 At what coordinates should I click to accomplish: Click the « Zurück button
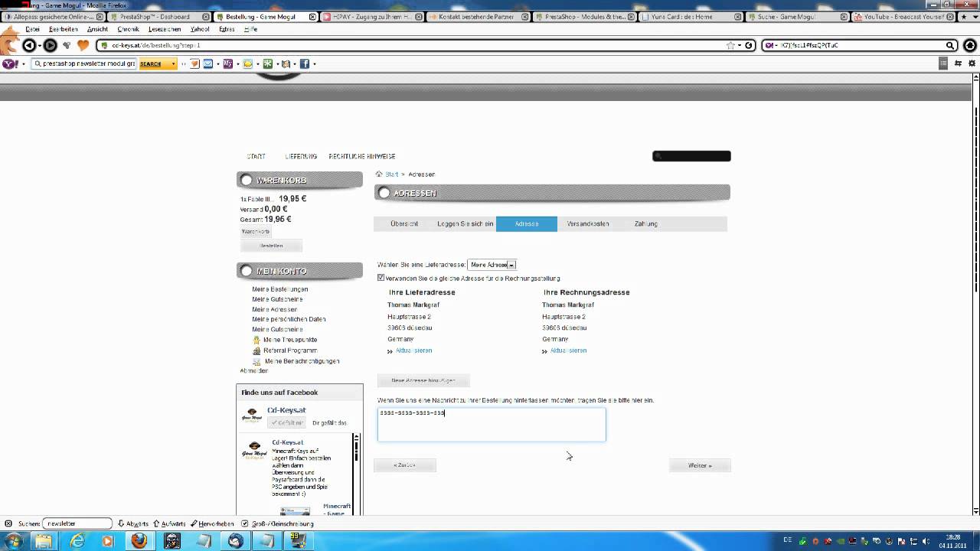pos(405,465)
